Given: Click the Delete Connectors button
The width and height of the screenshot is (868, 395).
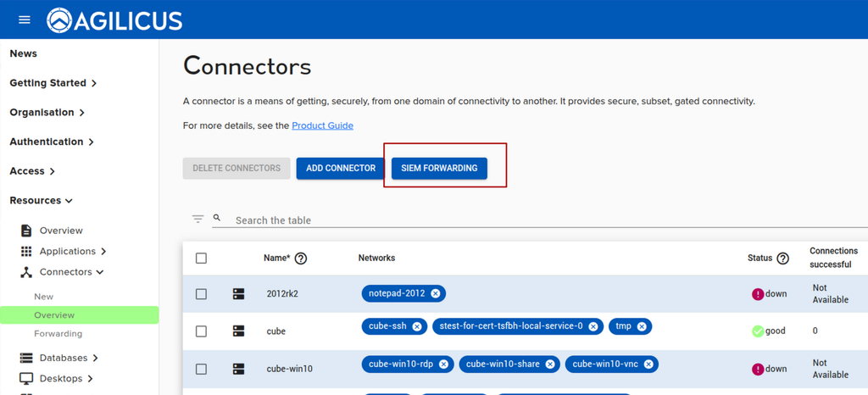Looking at the screenshot, I should 236,168.
